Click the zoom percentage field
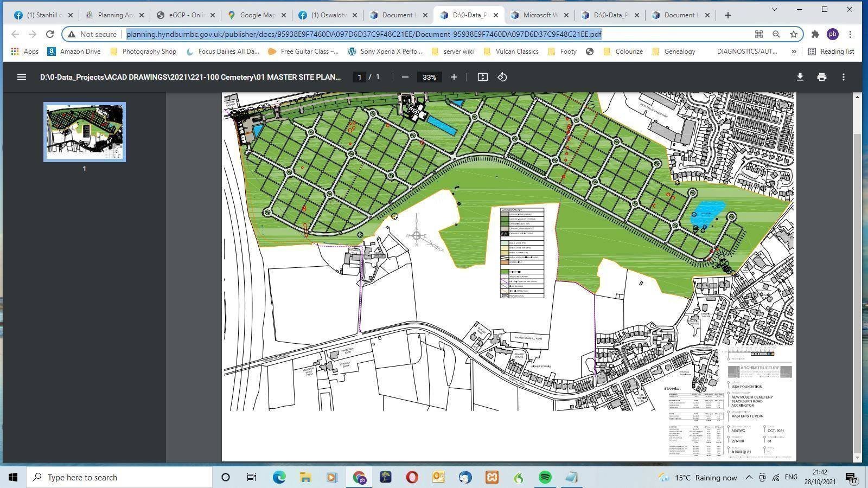This screenshot has width=868, height=488. (x=429, y=77)
